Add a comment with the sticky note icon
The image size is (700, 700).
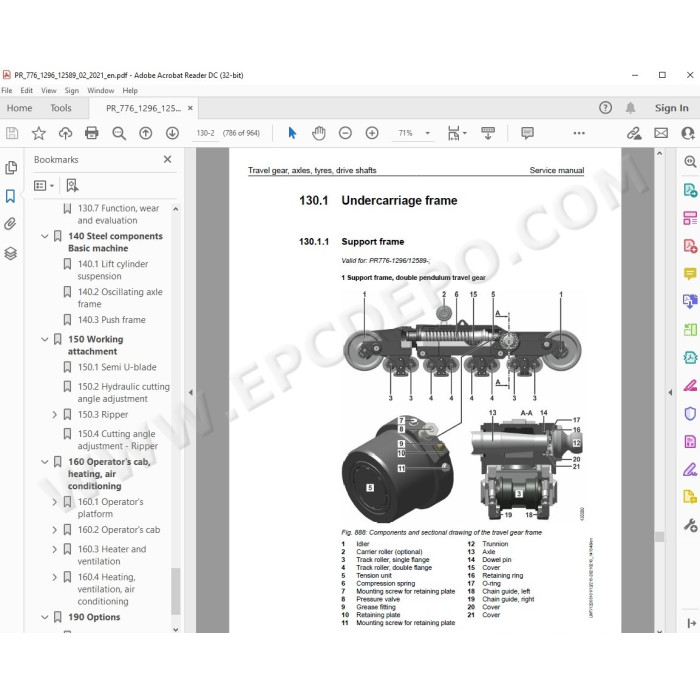[x=527, y=133]
